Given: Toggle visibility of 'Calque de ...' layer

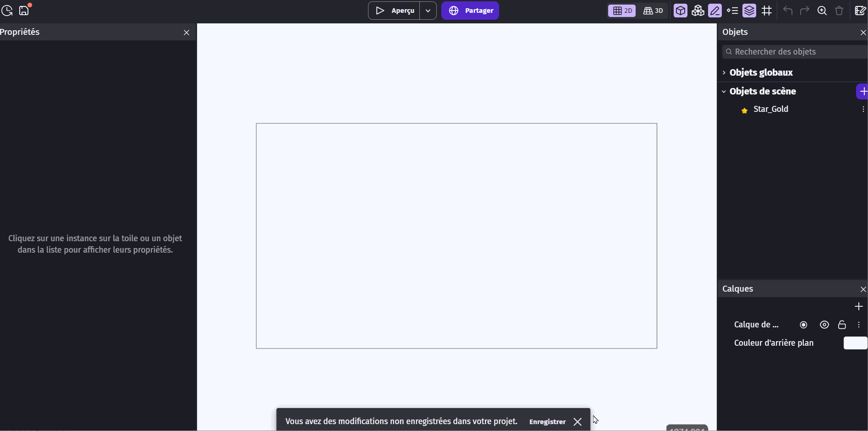Looking at the screenshot, I should point(824,325).
